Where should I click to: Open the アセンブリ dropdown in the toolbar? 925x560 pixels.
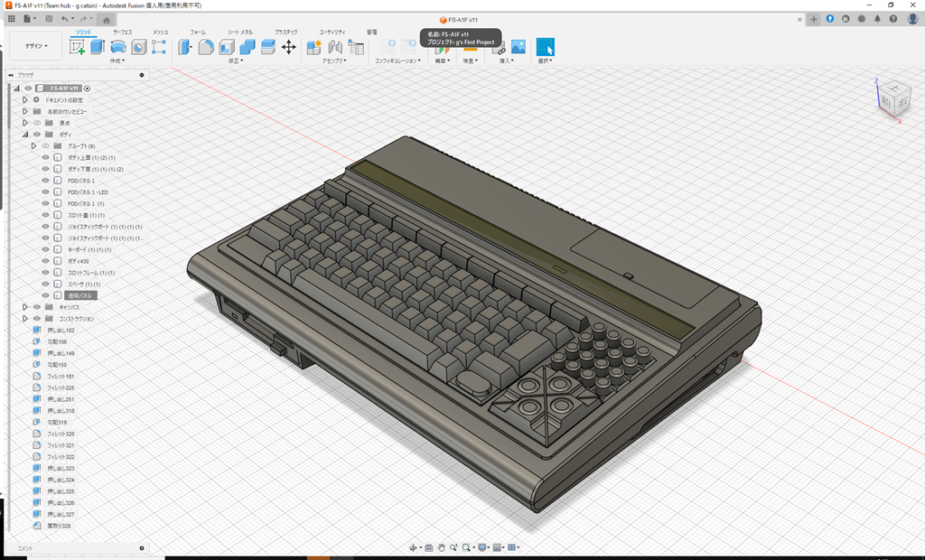[x=332, y=61]
